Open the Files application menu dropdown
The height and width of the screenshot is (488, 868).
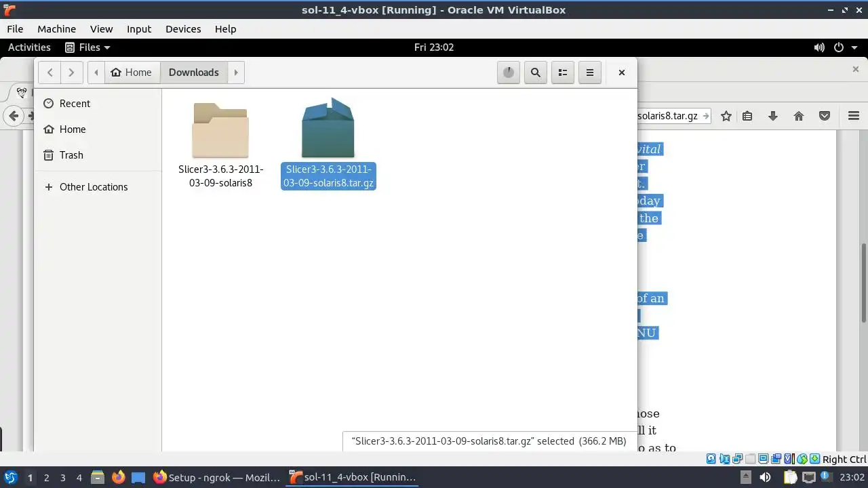87,47
